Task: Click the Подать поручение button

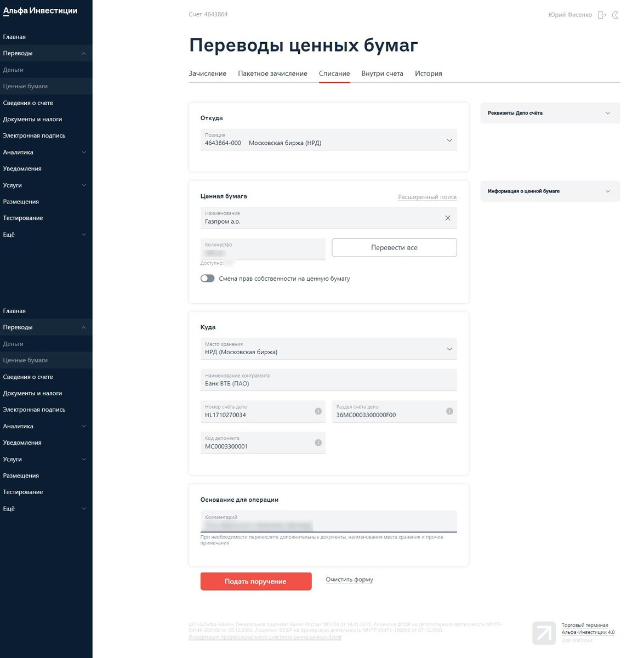Action: pyautogui.click(x=255, y=581)
